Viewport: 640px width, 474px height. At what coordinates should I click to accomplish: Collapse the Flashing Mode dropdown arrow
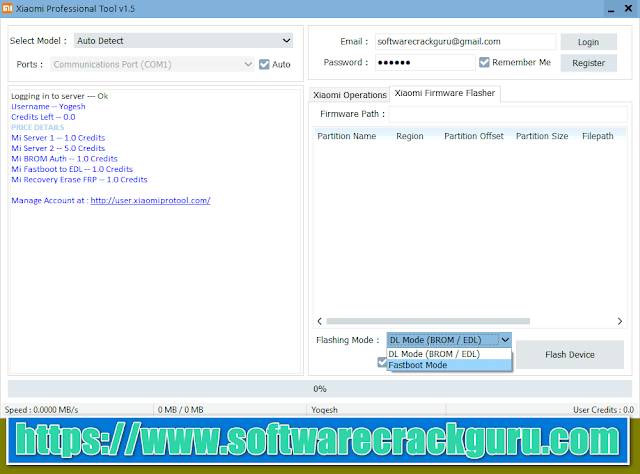pyautogui.click(x=505, y=340)
